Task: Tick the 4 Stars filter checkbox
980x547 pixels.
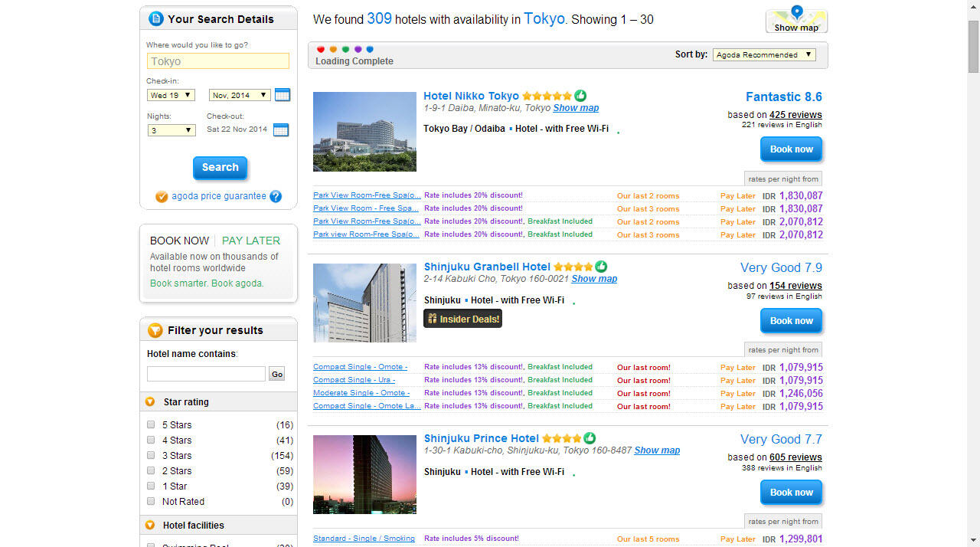Action: point(151,440)
